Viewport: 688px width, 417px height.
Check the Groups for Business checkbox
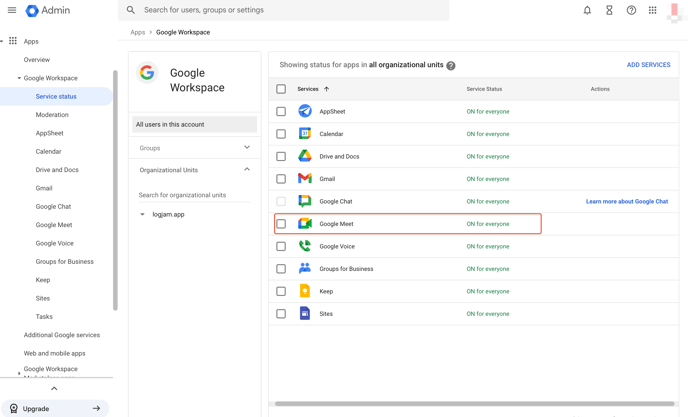tap(281, 268)
